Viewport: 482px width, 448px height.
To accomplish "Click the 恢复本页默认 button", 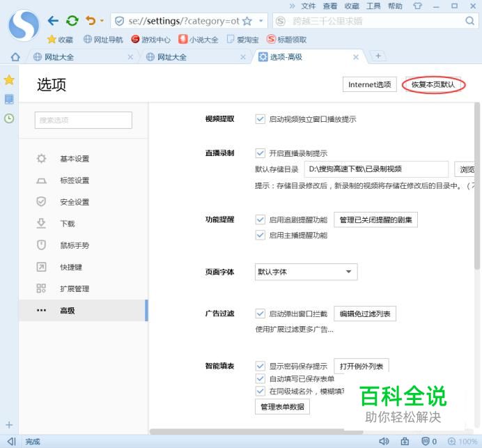I will pos(435,85).
